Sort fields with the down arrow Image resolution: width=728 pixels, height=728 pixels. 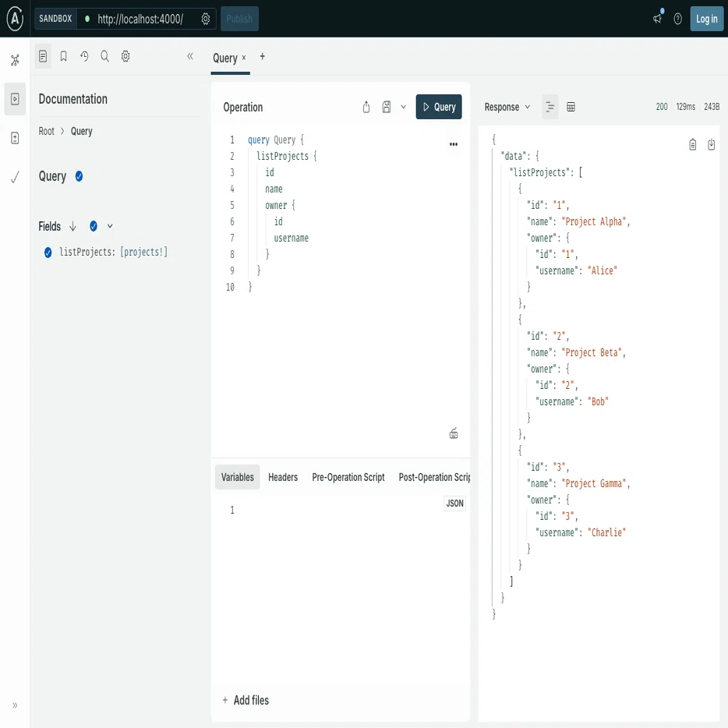73,226
